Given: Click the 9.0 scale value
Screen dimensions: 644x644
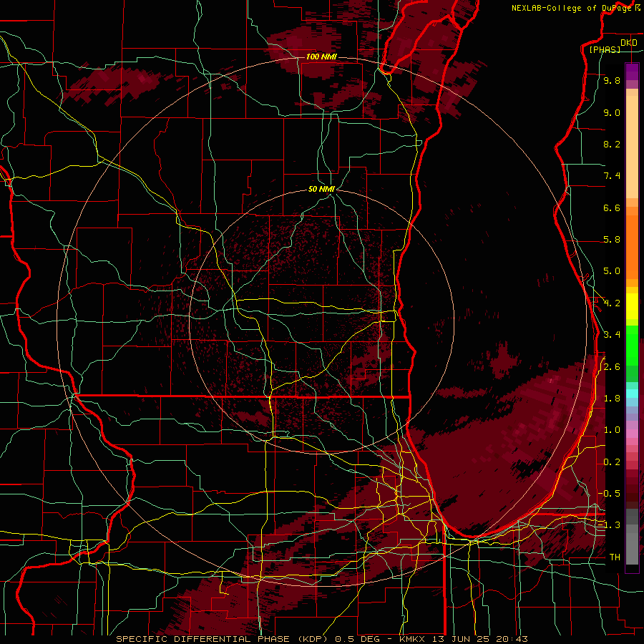Looking at the screenshot, I should (x=612, y=112).
